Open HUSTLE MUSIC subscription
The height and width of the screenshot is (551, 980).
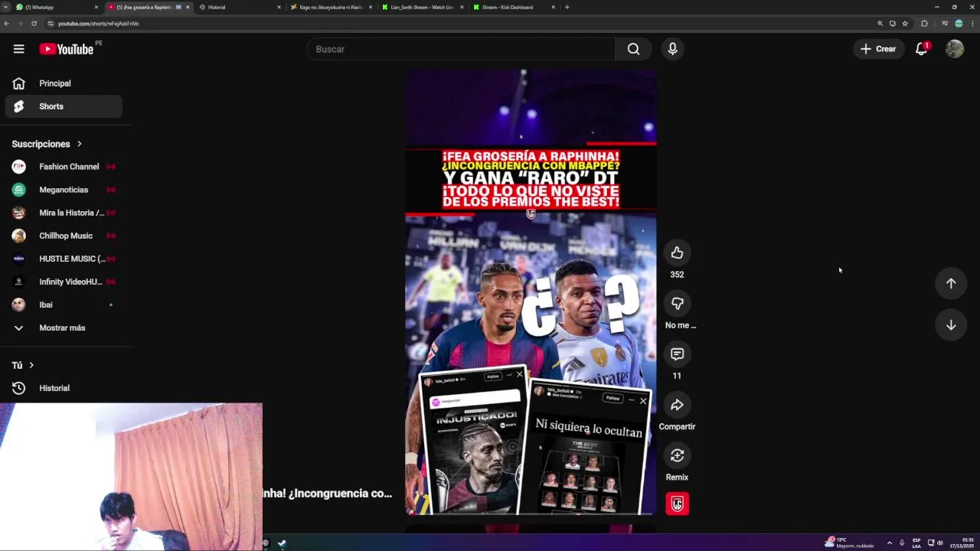tap(64, 259)
